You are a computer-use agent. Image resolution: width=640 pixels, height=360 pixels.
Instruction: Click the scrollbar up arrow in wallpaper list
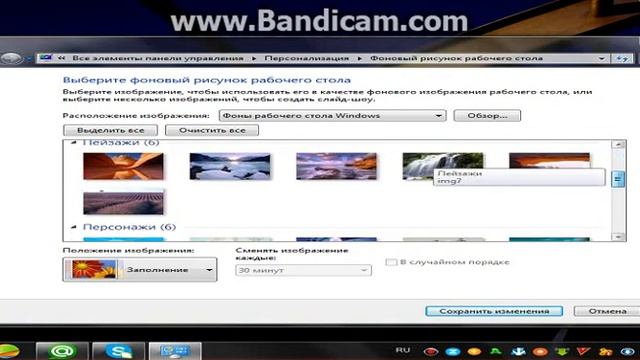(x=618, y=144)
